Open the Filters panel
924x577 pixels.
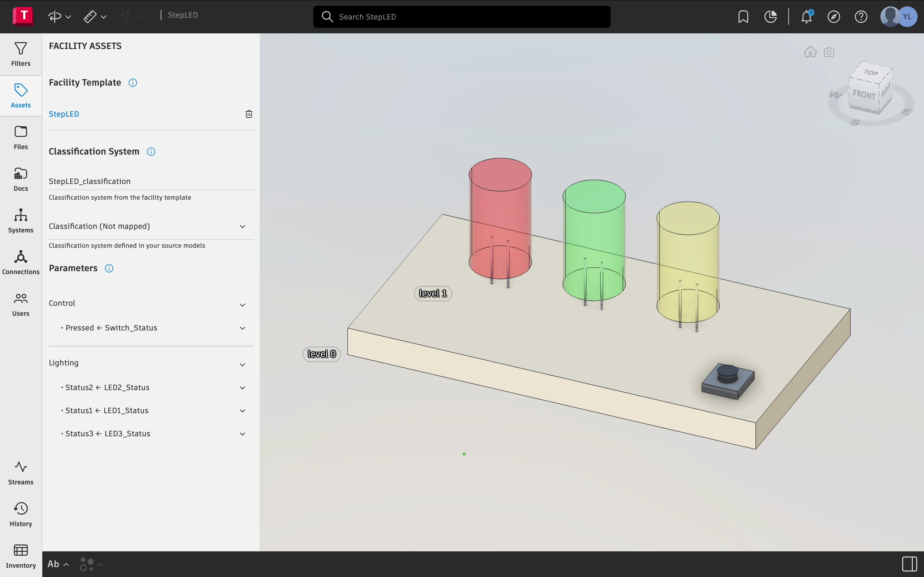coord(21,54)
